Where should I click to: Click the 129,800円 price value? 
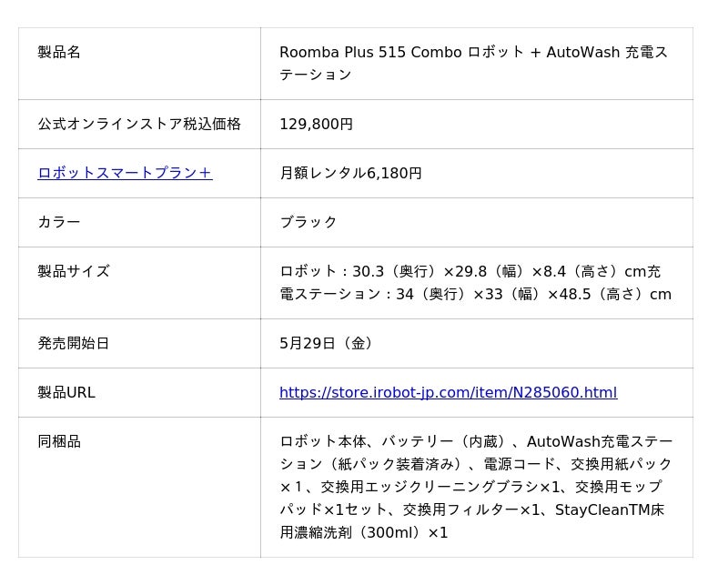(316, 124)
